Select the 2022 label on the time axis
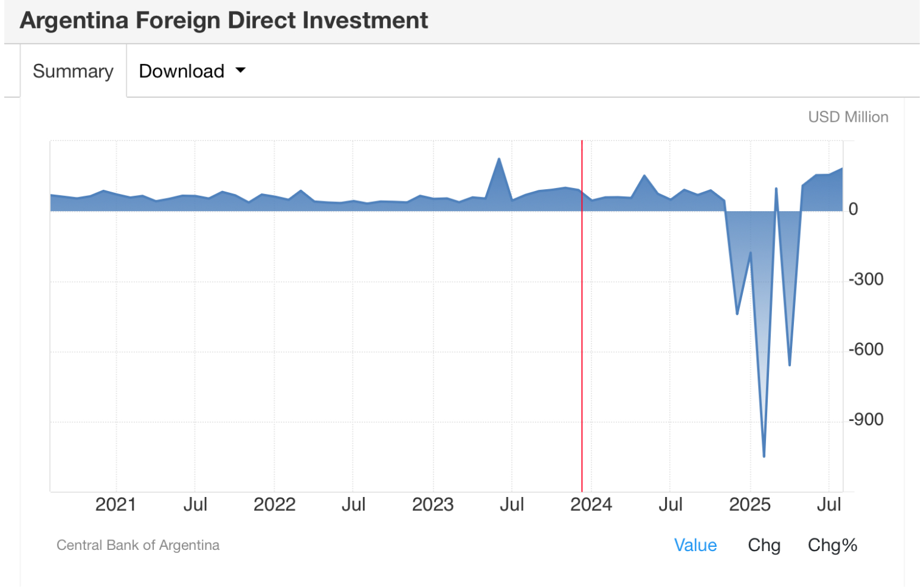 274,505
